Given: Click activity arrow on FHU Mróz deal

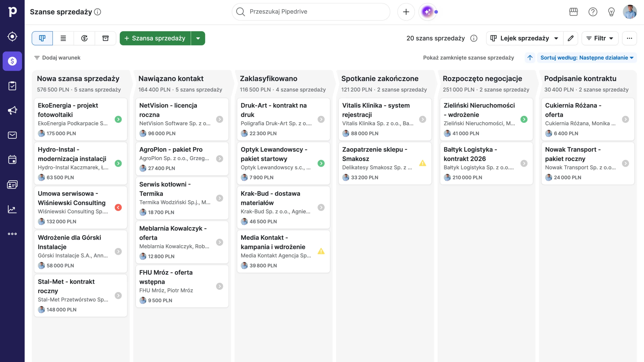Looking at the screenshot, I should click(x=220, y=286).
